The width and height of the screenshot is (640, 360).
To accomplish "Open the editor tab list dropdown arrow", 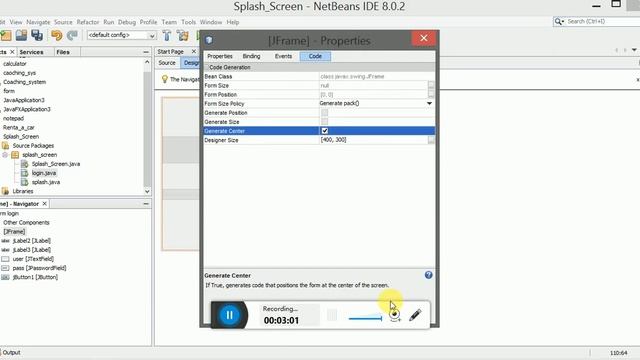I will point(634,50).
